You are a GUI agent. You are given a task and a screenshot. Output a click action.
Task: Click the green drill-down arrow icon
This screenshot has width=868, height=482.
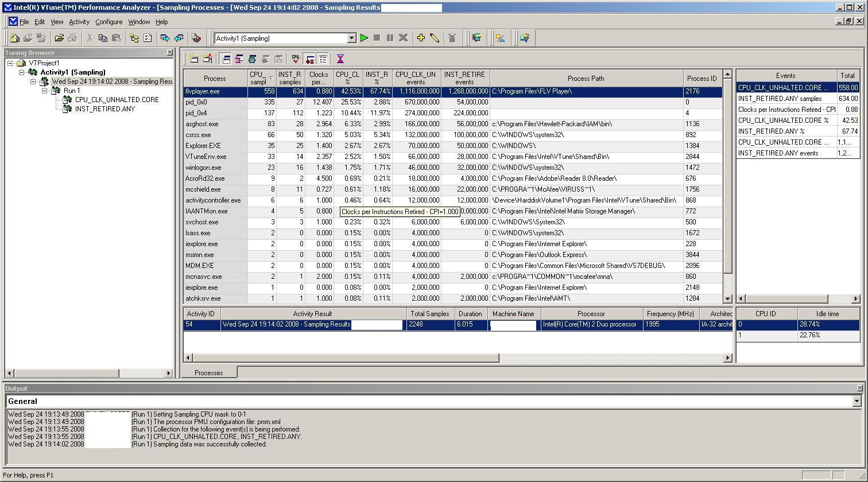[x=309, y=58]
